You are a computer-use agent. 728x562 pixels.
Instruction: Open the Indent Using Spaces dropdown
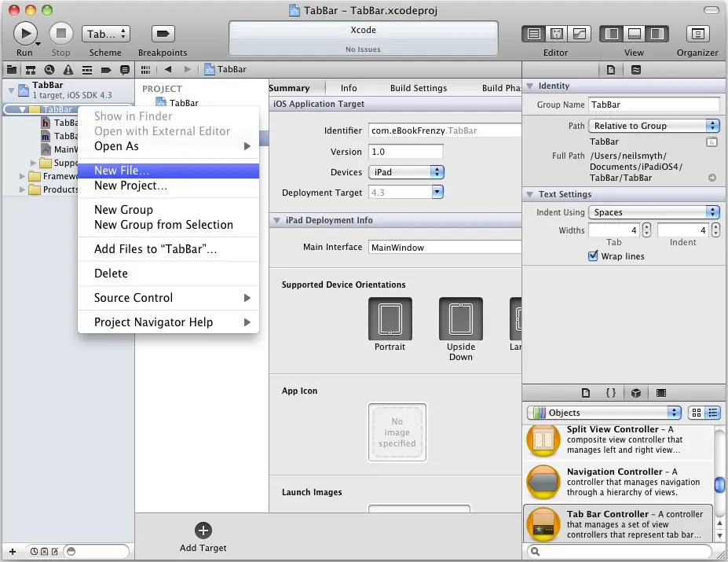(653, 212)
